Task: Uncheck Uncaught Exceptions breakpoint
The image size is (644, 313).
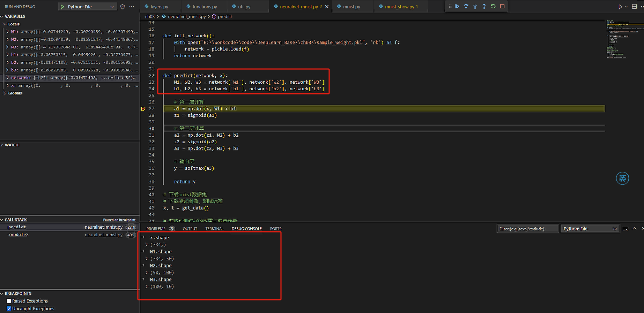Action: [x=9, y=308]
